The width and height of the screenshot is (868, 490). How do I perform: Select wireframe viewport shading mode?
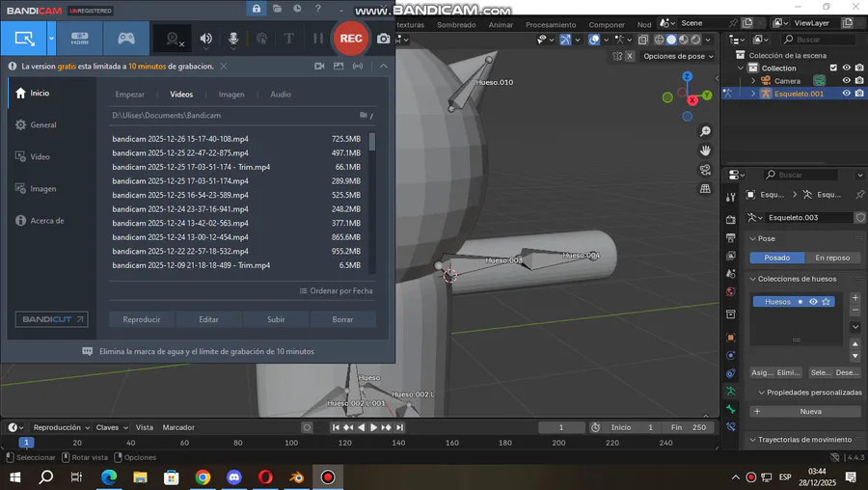point(659,40)
